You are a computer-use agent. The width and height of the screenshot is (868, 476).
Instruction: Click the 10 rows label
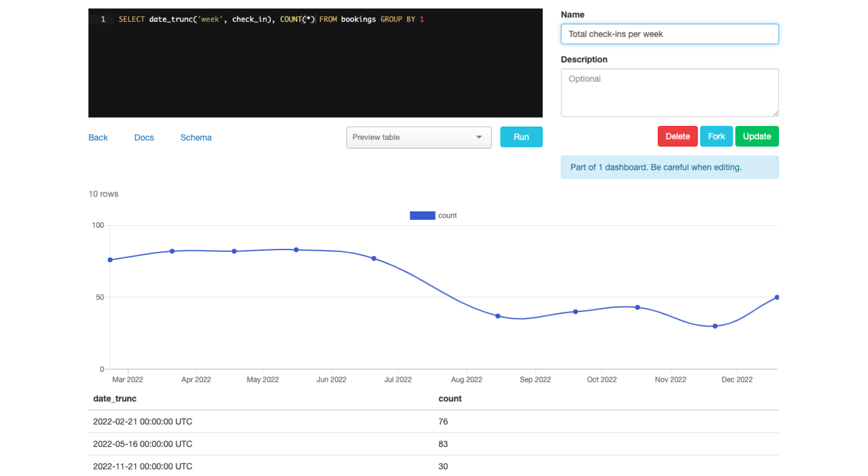pyautogui.click(x=104, y=194)
